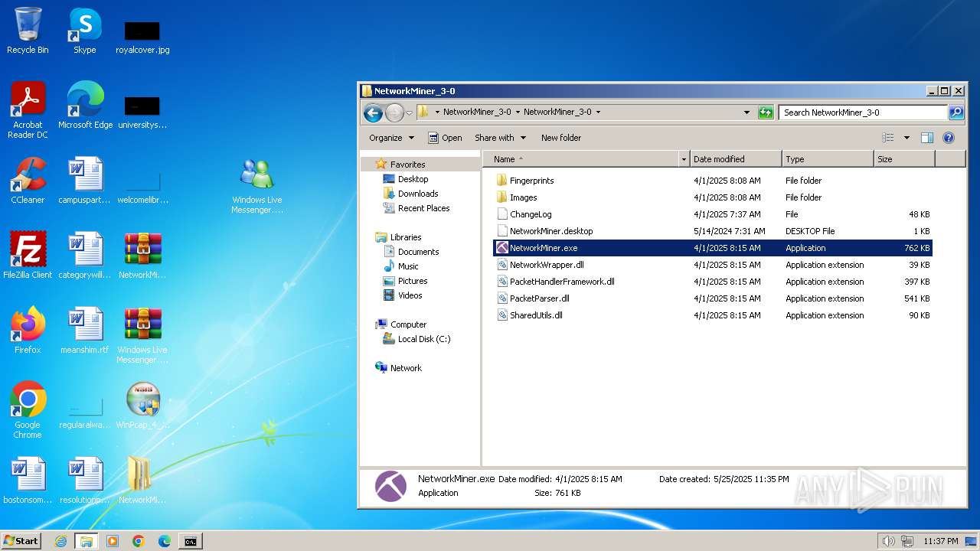Click the Start button
This screenshot has width=980, height=551.
[x=21, y=540]
